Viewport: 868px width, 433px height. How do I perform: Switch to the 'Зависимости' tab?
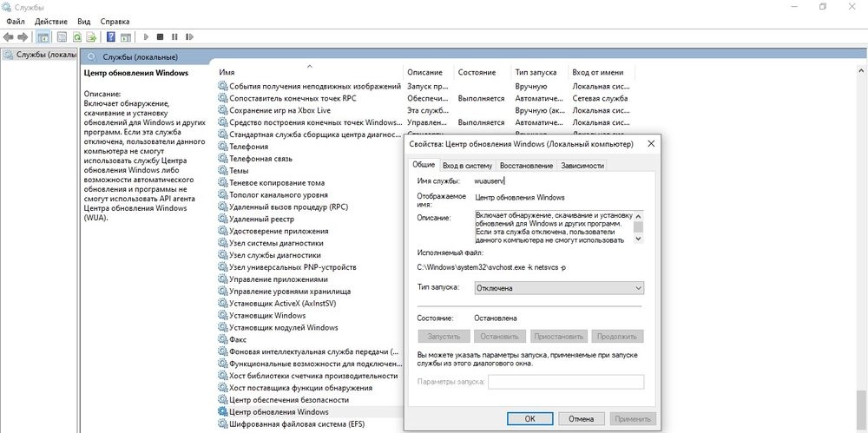coord(582,166)
